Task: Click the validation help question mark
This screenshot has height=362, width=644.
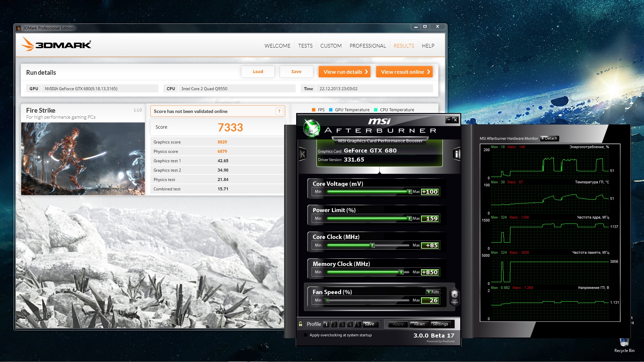Action: pyautogui.click(x=279, y=111)
